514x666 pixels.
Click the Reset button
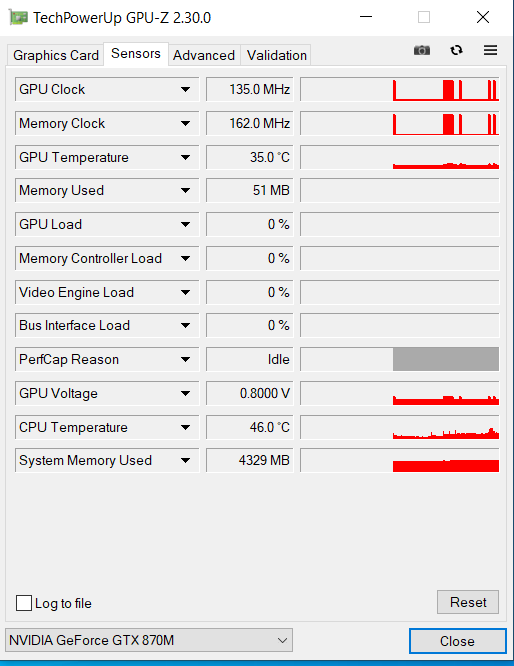click(468, 602)
